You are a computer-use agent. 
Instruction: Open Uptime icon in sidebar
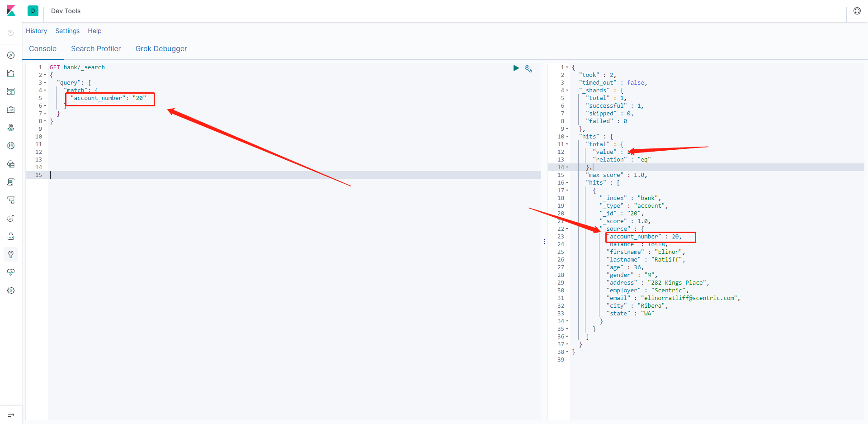click(11, 218)
